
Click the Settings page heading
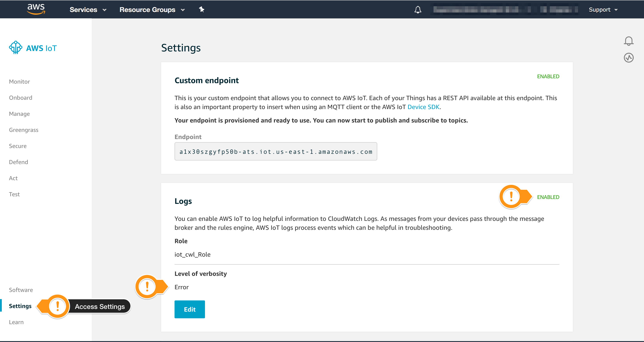[181, 48]
